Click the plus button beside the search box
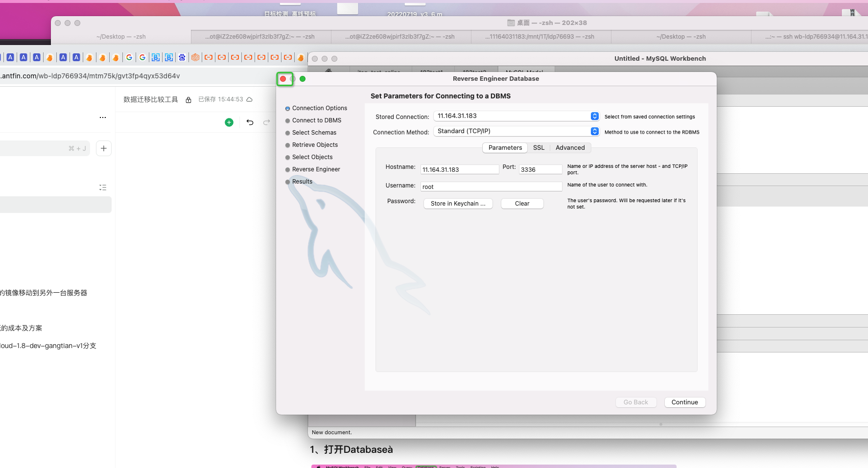 (x=104, y=148)
